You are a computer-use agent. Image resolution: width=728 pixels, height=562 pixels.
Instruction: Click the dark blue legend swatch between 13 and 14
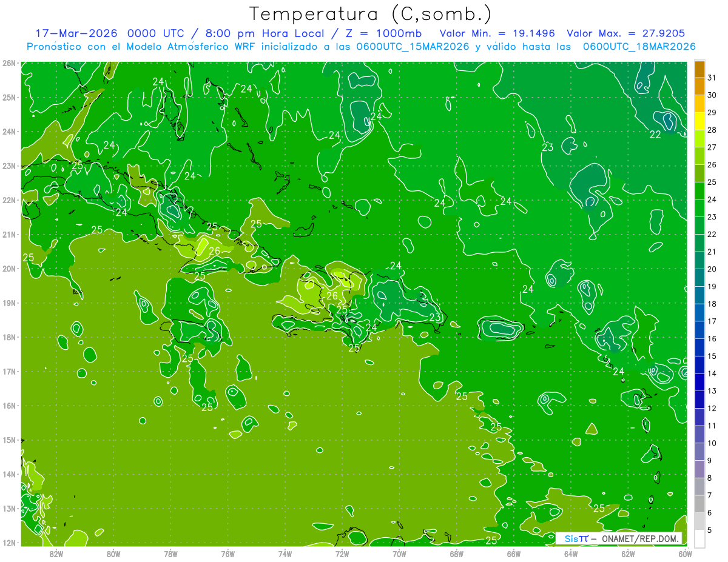coord(699,382)
